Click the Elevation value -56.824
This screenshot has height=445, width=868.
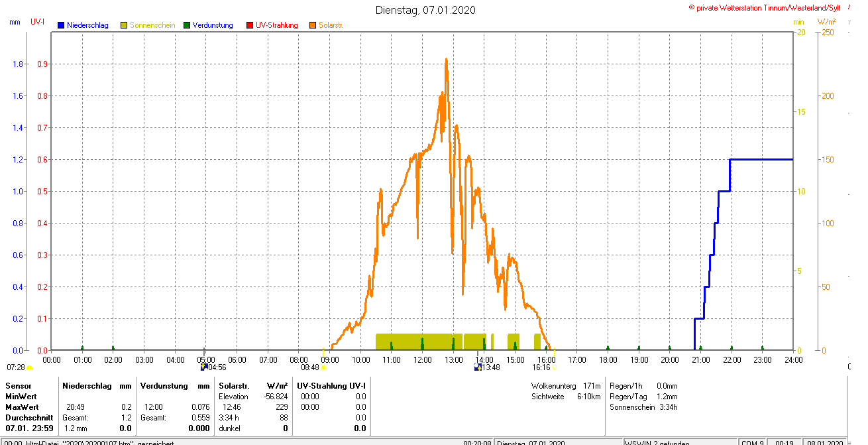pos(274,396)
